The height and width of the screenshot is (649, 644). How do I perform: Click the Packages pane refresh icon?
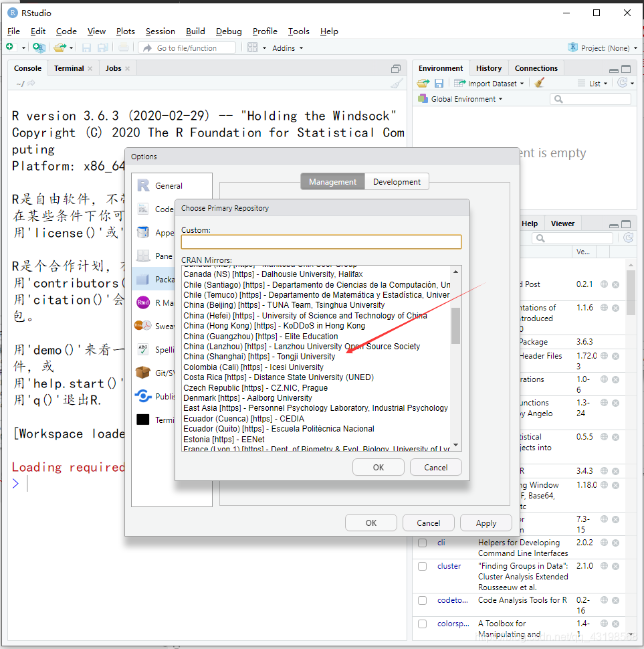(x=628, y=238)
